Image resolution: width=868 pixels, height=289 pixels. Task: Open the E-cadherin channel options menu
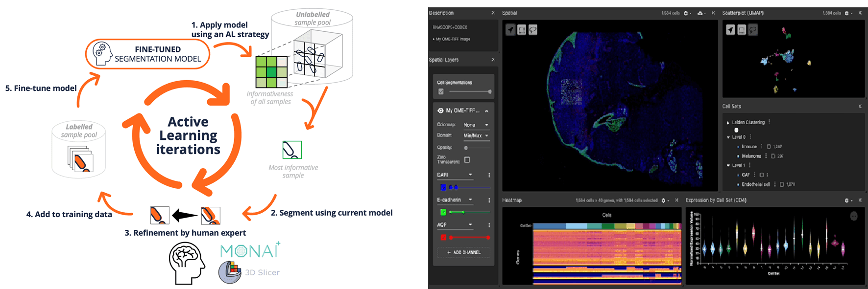point(489,200)
